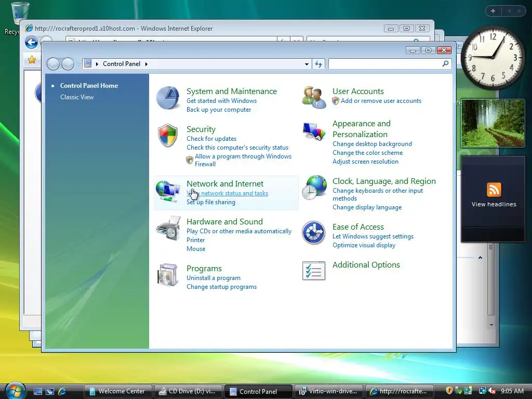Screen dimensions: 532x399
Task: Click the taskbar clock showing 9:05 AM
Action: 512,391
